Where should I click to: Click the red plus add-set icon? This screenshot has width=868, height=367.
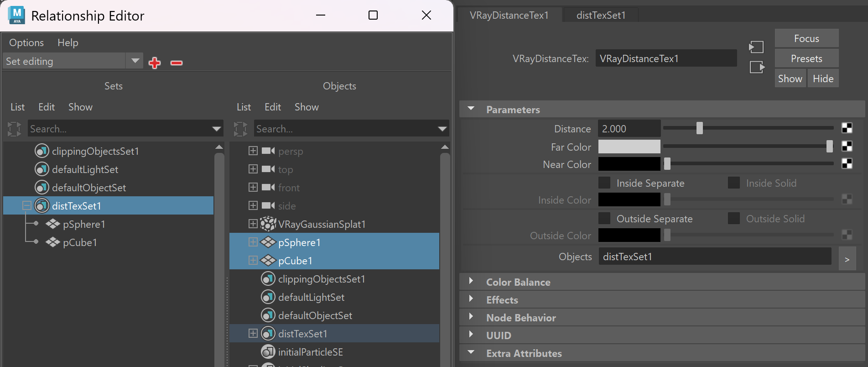tap(155, 63)
